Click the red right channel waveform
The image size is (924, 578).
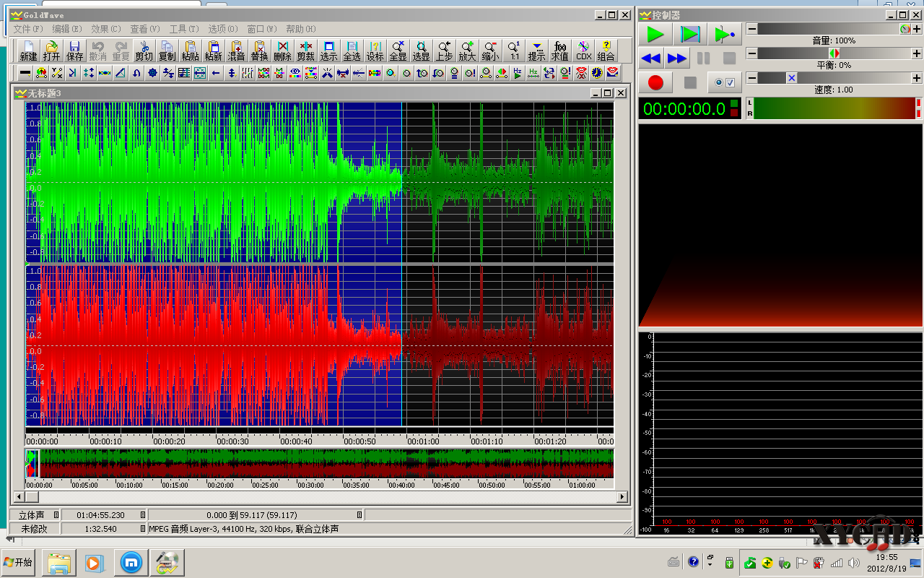point(320,345)
